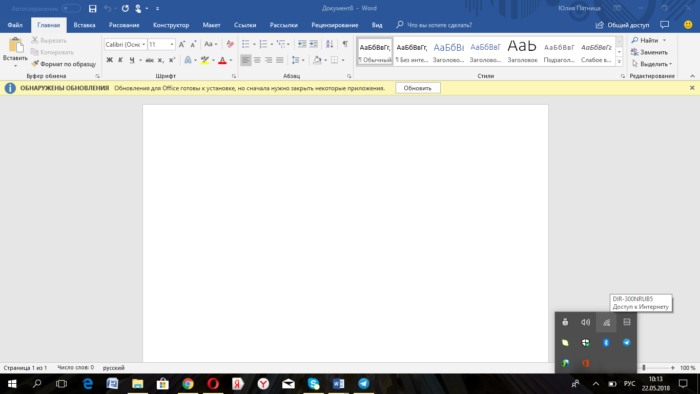Click the Redo icon in quick access
Screen dimensions: 700x394
pyautogui.click(x=125, y=8)
